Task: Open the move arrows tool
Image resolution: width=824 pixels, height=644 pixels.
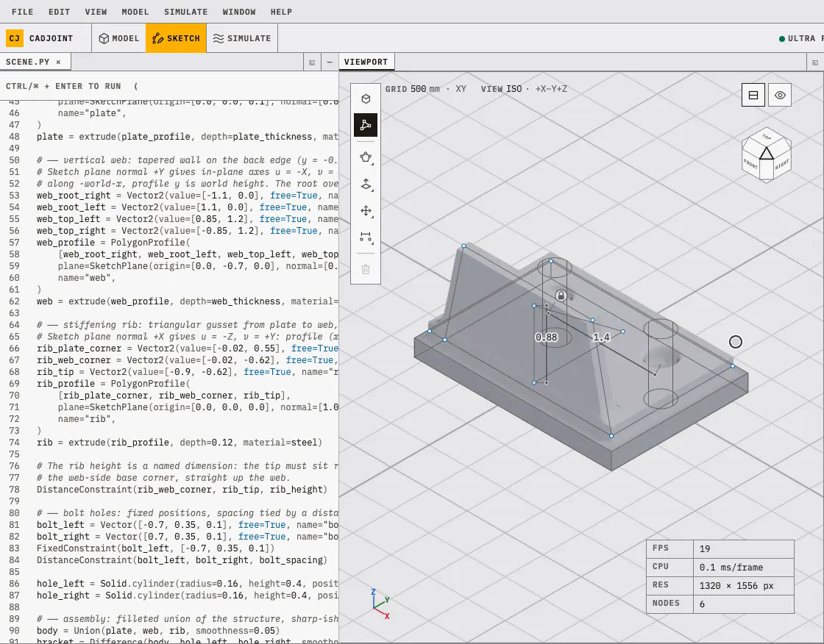Action: [x=366, y=211]
